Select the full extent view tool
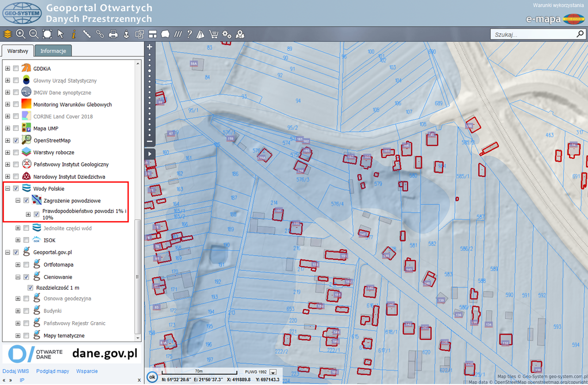The width and height of the screenshot is (588, 385). pyautogui.click(x=47, y=34)
